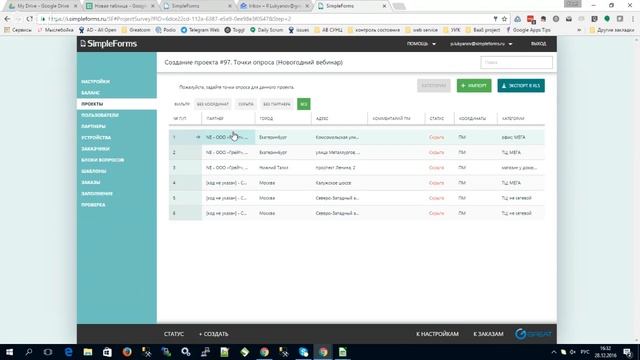
Task: Sort by the ПАРТНЕР column header
Action: pyautogui.click(x=215, y=118)
